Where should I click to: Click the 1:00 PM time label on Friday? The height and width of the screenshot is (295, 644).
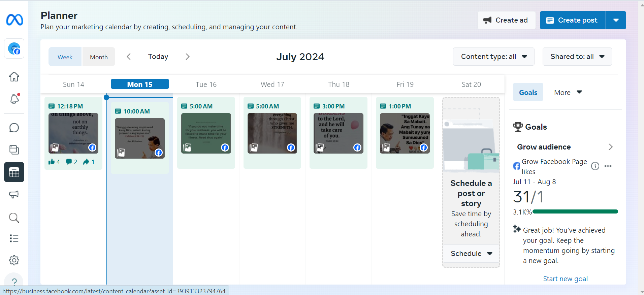click(400, 106)
